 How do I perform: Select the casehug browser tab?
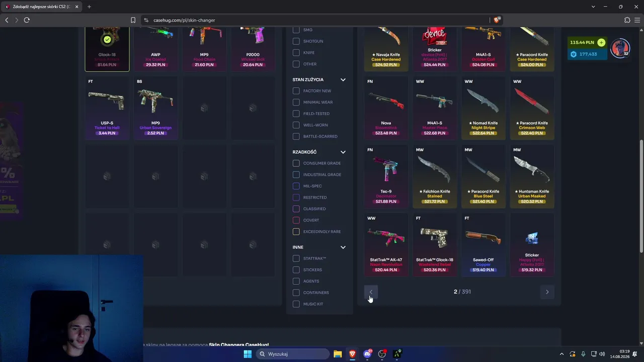click(42, 7)
